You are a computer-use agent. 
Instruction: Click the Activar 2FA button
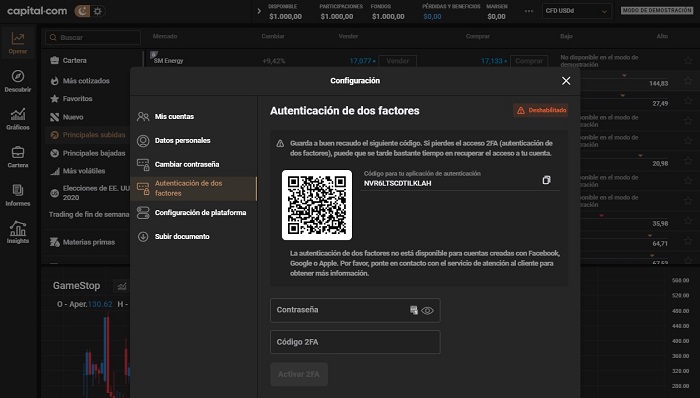[x=299, y=374]
